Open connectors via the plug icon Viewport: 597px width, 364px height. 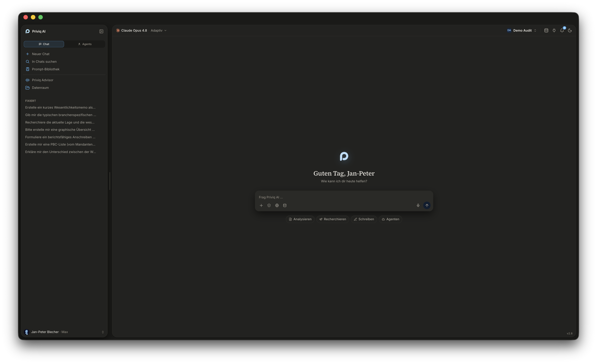[554, 30]
